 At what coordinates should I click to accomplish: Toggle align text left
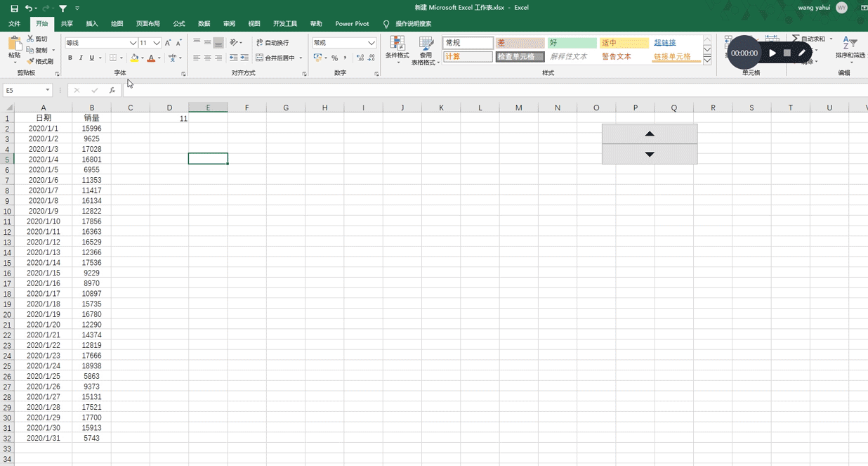(197, 58)
